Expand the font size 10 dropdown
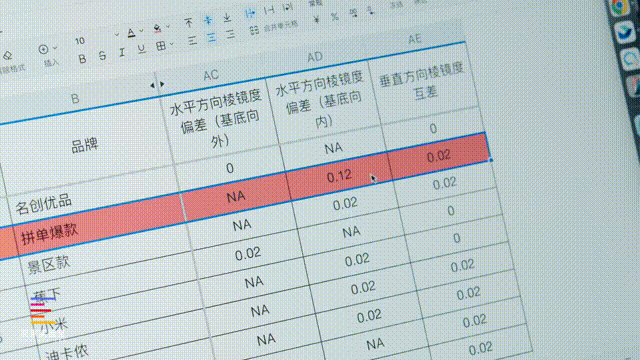 point(116,35)
